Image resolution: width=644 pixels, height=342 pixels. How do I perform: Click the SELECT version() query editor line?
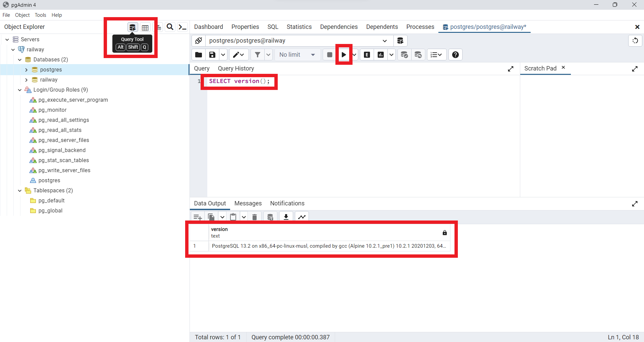click(x=239, y=81)
